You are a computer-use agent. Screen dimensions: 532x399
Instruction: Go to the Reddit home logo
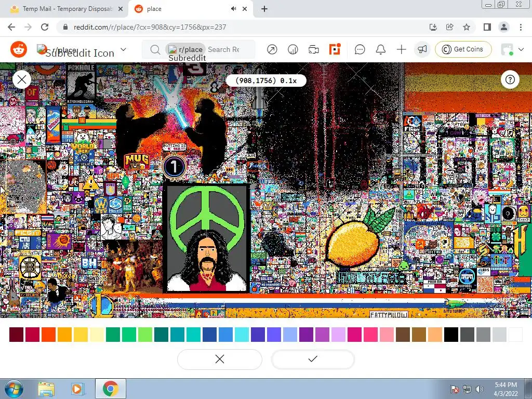click(x=19, y=49)
